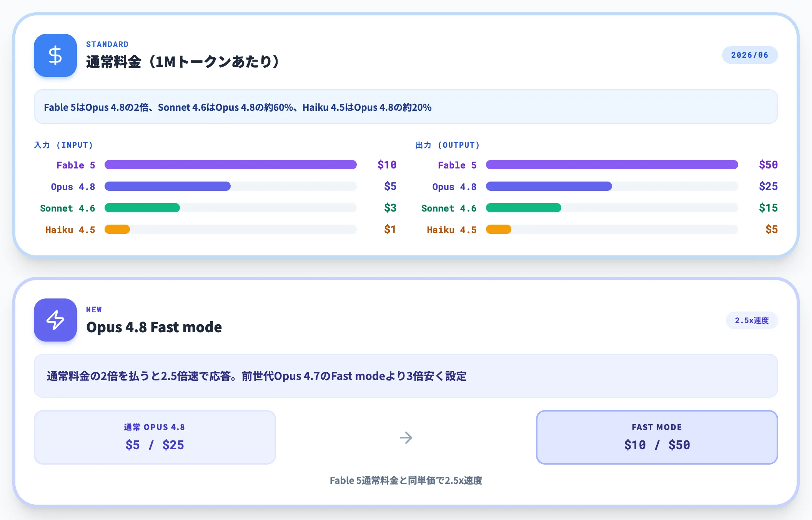
Task: Click the Sonnet 4.6 input price bar
Action: 142,208
